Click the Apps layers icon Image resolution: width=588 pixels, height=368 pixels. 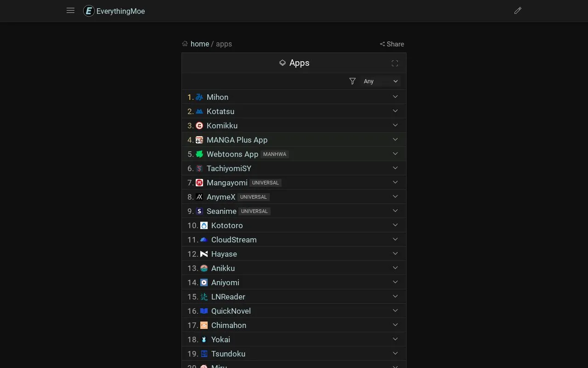[x=283, y=63]
